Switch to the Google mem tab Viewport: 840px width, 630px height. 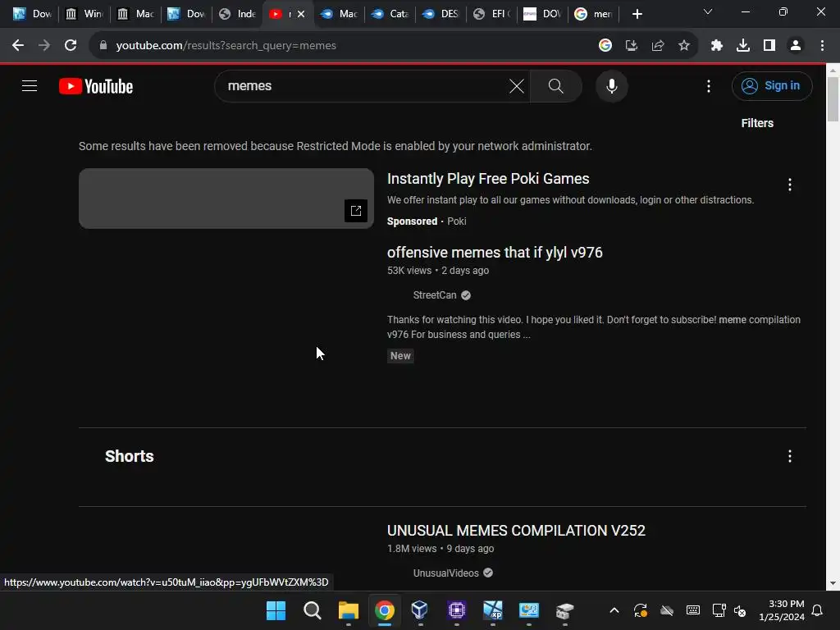(x=594, y=14)
